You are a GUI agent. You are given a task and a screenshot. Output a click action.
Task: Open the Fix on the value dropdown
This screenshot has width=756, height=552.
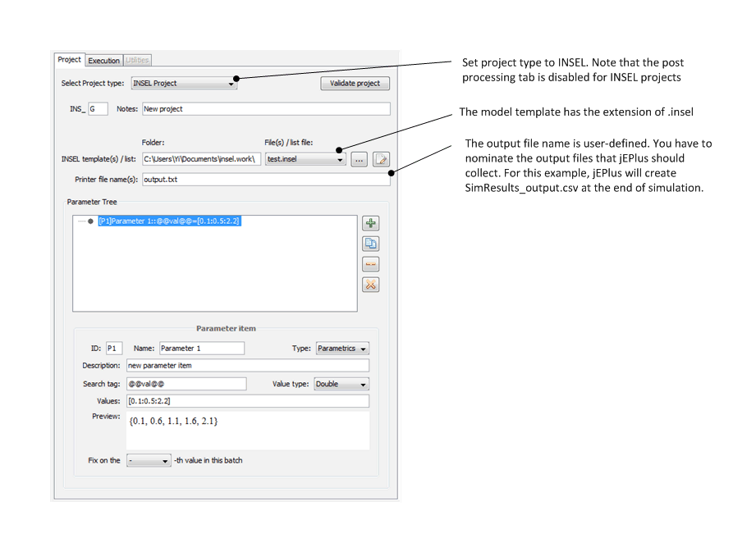coord(149,460)
